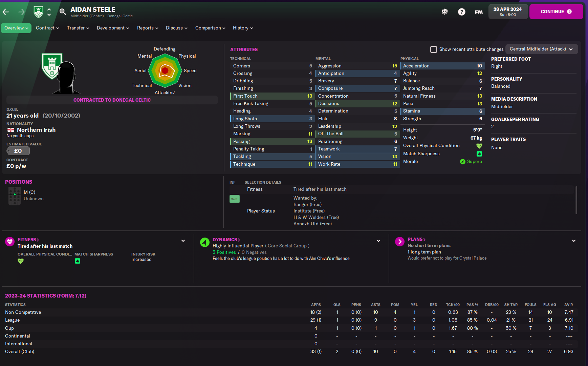This screenshot has width=588, height=366.
Task: Enable Show recent attribute changes
Action: pyautogui.click(x=434, y=49)
